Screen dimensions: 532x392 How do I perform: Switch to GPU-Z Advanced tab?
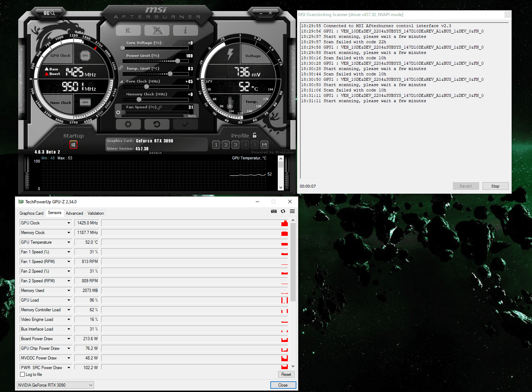pyautogui.click(x=74, y=213)
